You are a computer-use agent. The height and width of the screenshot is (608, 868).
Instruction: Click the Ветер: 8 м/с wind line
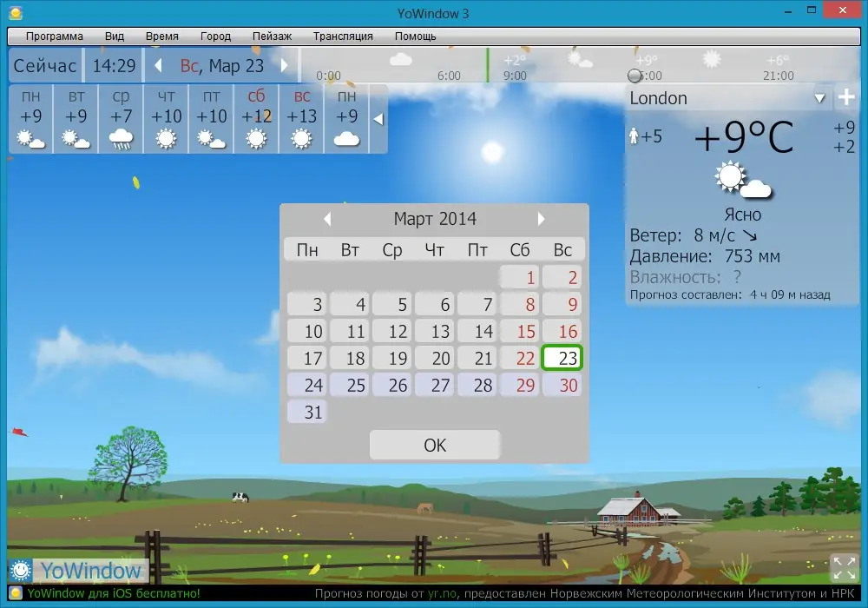693,235
